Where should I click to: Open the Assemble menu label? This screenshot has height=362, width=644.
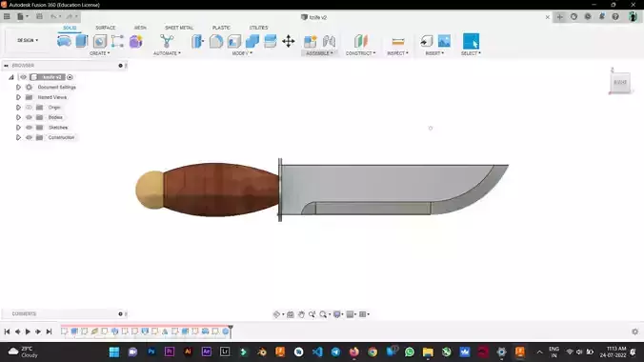(x=319, y=53)
